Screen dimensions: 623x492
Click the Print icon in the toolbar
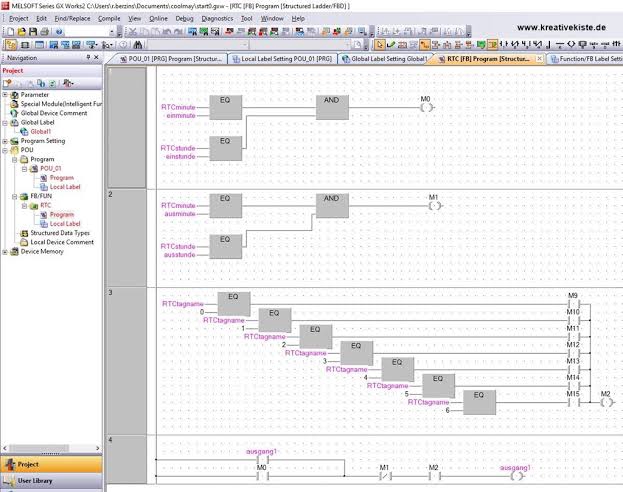(44, 32)
